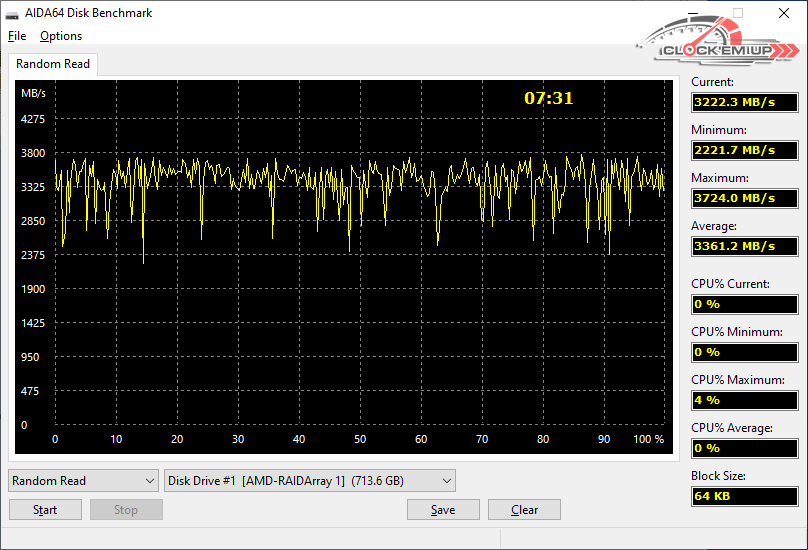The height and width of the screenshot is (550, 808).
Task: Click the greyed-out Stop button
Action: click(x=126, y=510)
